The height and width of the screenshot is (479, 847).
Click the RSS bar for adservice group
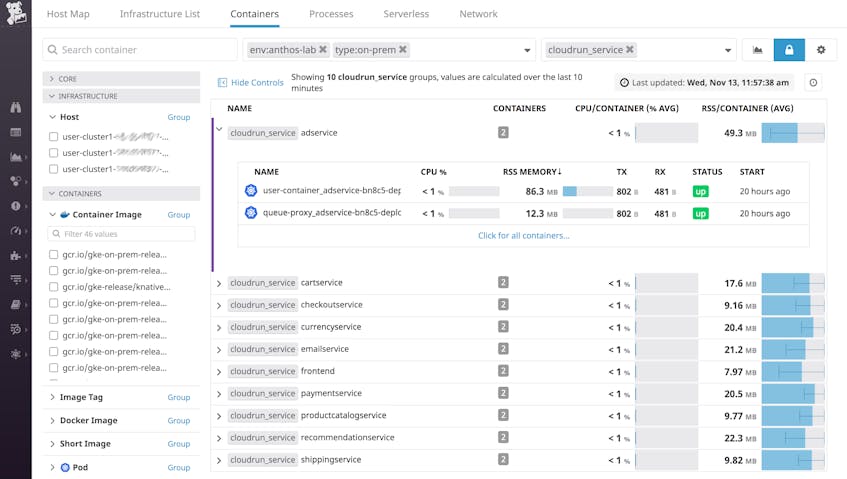tap(793, 133)
